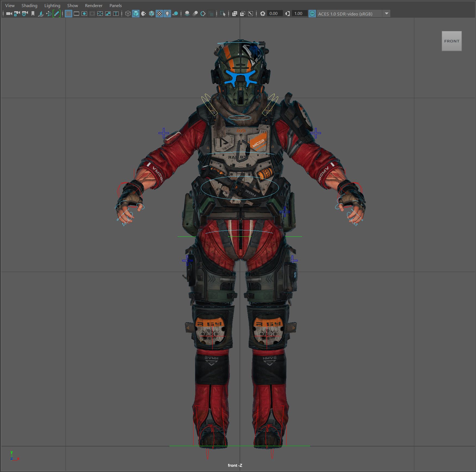Click the Shadows icon
This screenshot has width=476, height=472.
(x=175, y=14)
